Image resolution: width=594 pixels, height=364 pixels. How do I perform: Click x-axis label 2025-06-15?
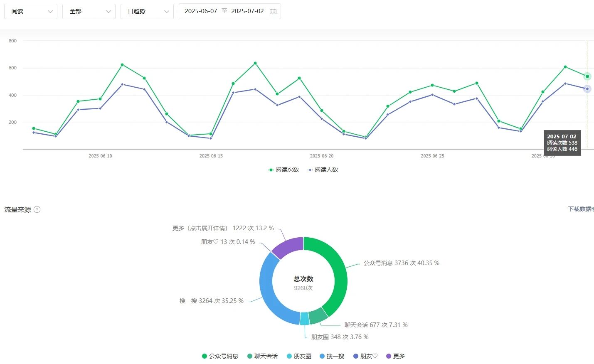211,156
